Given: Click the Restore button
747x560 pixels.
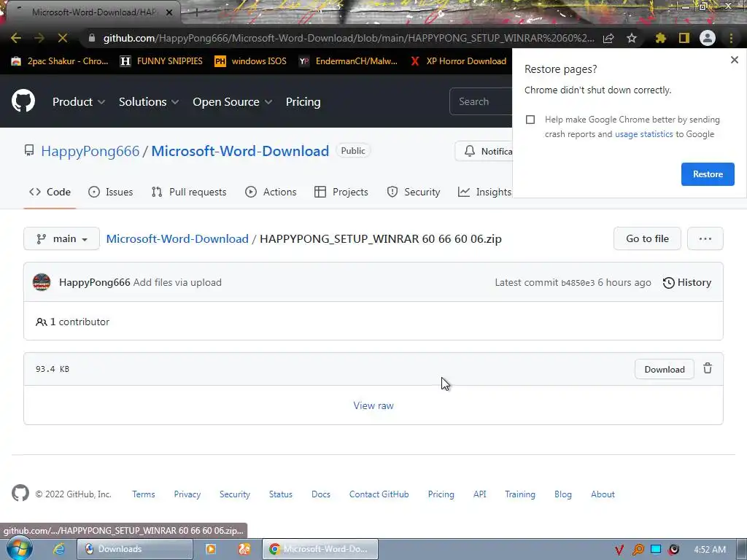Looking at the screenshot, I should click(708, 174).
